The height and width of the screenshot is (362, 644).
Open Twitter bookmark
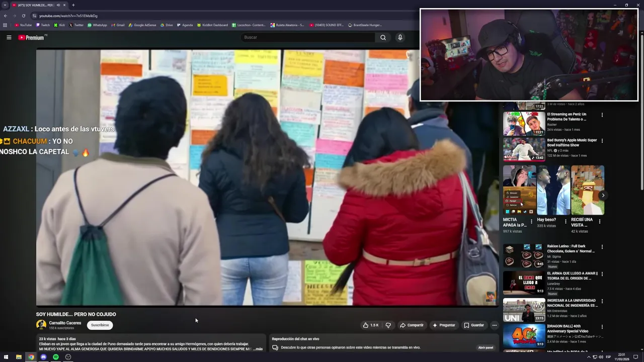(76, 25)
